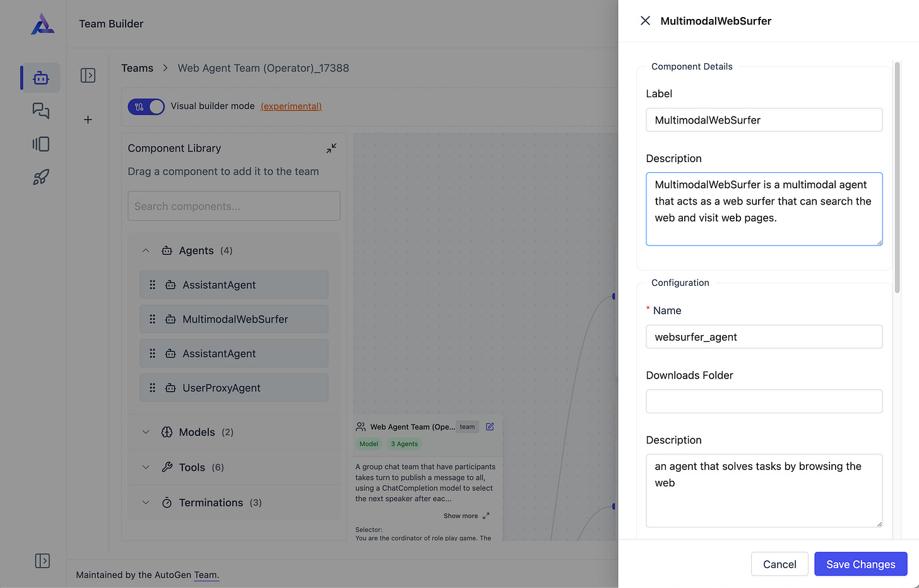Edit Web Agent Team node via pencil icon

click(489, 426)
